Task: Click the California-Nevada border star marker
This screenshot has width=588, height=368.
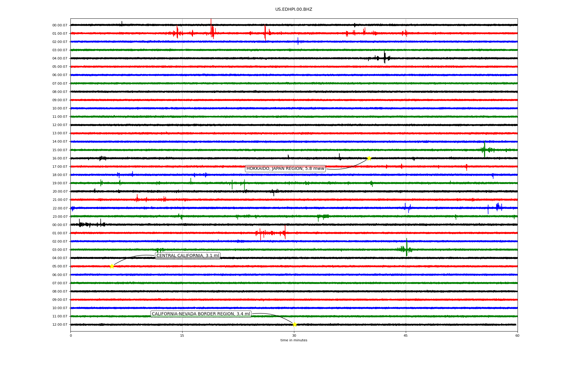Action: pyautogui.click(x=295, y=324)
